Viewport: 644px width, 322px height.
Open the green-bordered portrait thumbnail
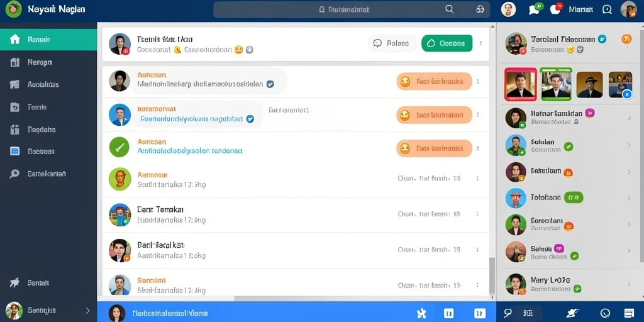click(556, 84)
